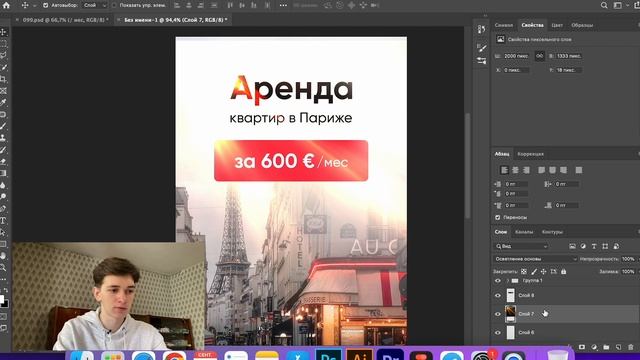Switch to the Цвет tab
This screenshot has width=640, height=360.
pos(557,25)
